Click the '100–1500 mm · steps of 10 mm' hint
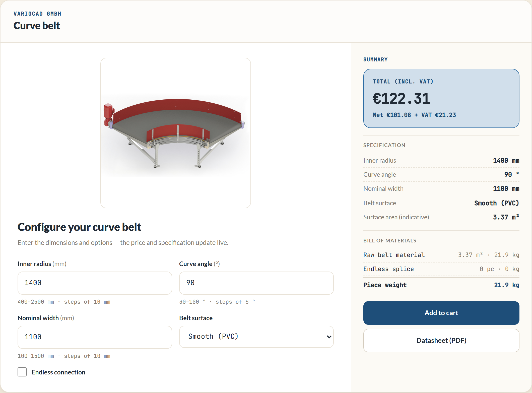 click(64, 356)
